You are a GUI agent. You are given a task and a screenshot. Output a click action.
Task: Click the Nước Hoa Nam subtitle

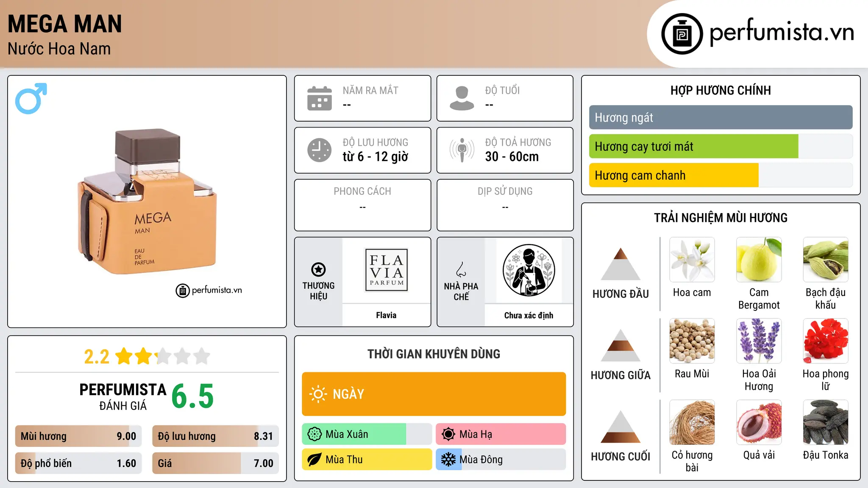coord(59,49)
